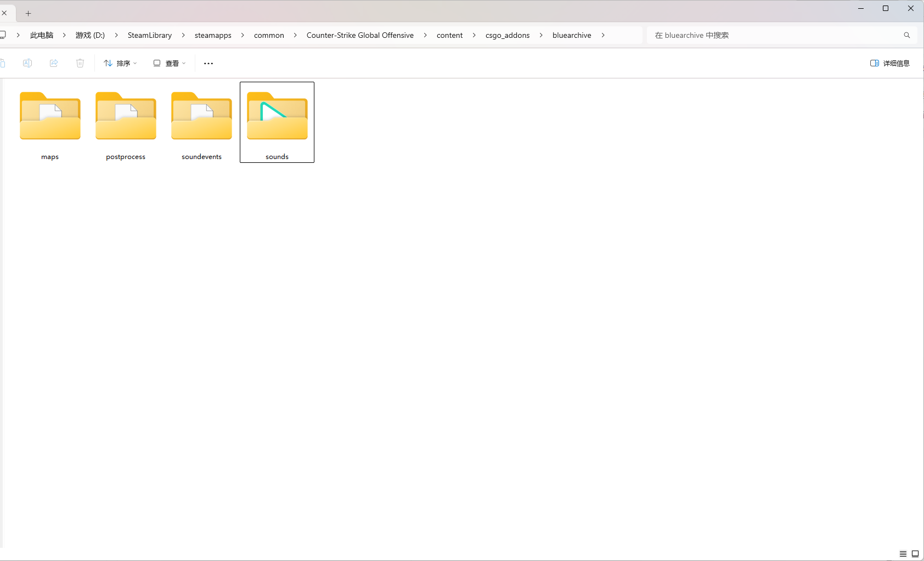
Task: Expand the 查看 view dropdown
Action: [170, 63]
